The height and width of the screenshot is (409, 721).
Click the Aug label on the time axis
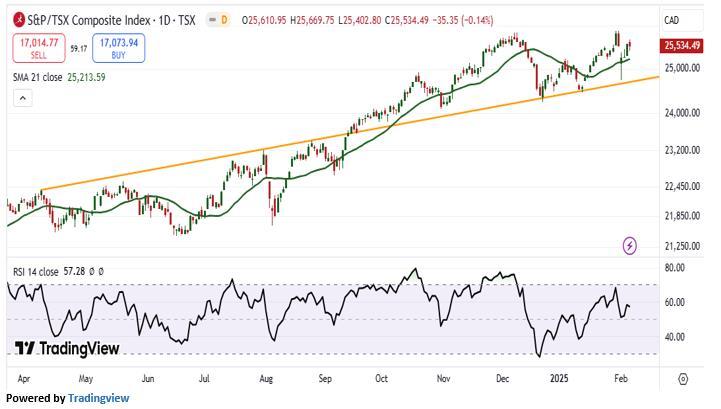coord(266,379)
